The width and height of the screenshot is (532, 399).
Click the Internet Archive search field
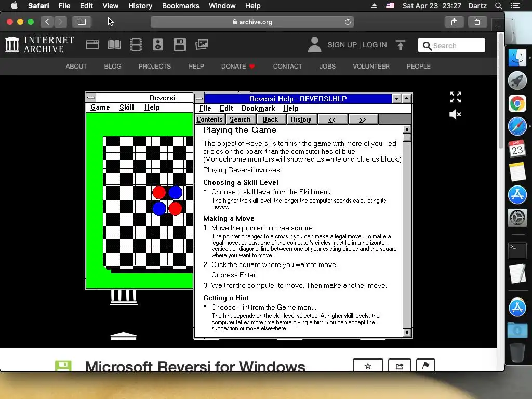click(x=451, y=46)
